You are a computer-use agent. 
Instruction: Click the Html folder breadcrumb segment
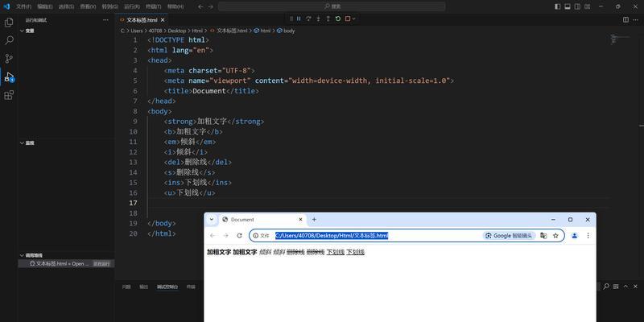(197, 31)
